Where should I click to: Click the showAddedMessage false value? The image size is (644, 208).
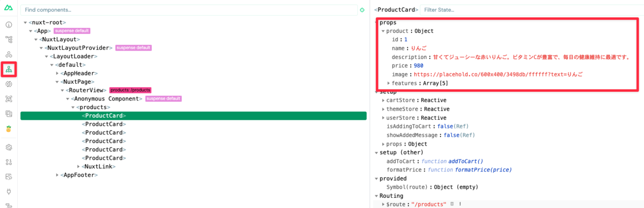click(451, 135)
